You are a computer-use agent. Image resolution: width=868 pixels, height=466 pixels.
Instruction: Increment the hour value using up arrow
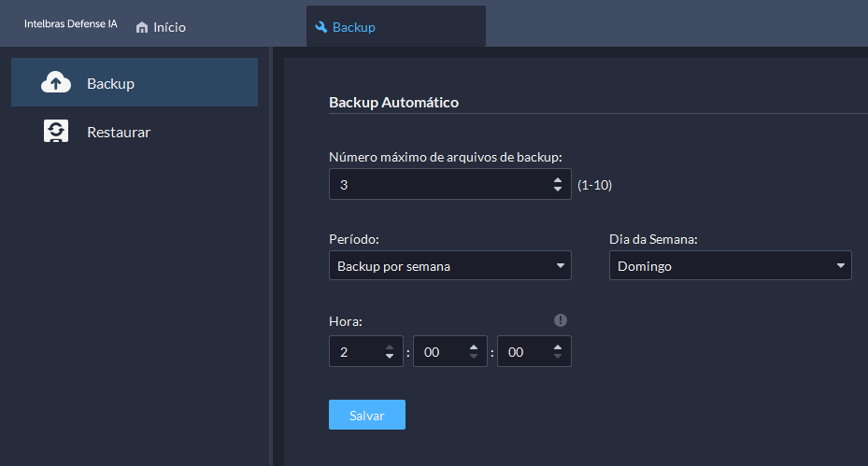coord(390,347)
